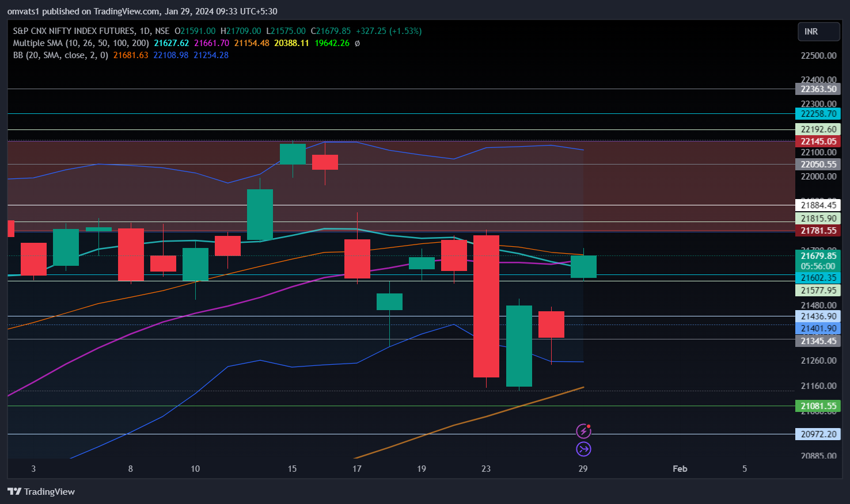
Task: Click the open value O21591.00
Action: coord(195,31)
